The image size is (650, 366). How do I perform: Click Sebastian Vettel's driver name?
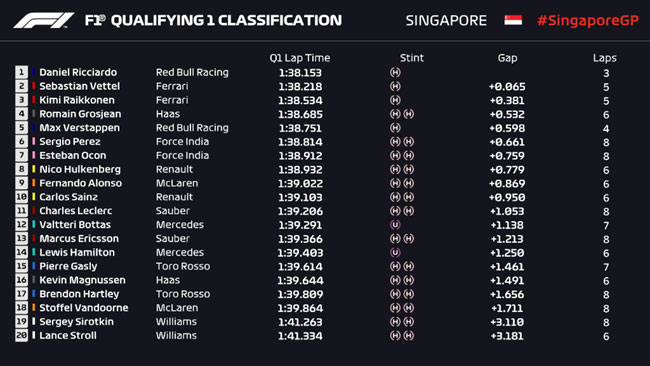coord(80,86)
